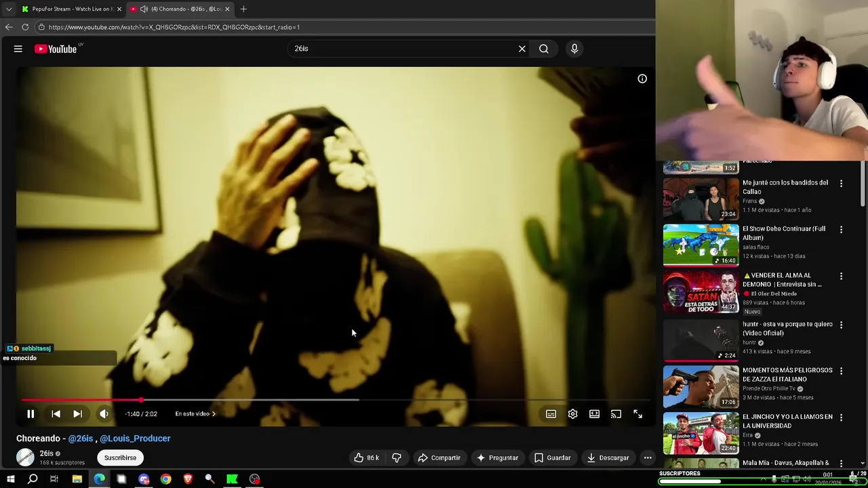Open options for 'MOMENTOS MÁS PELIGROSOS DE ZAZZA'

click(841, 371)
